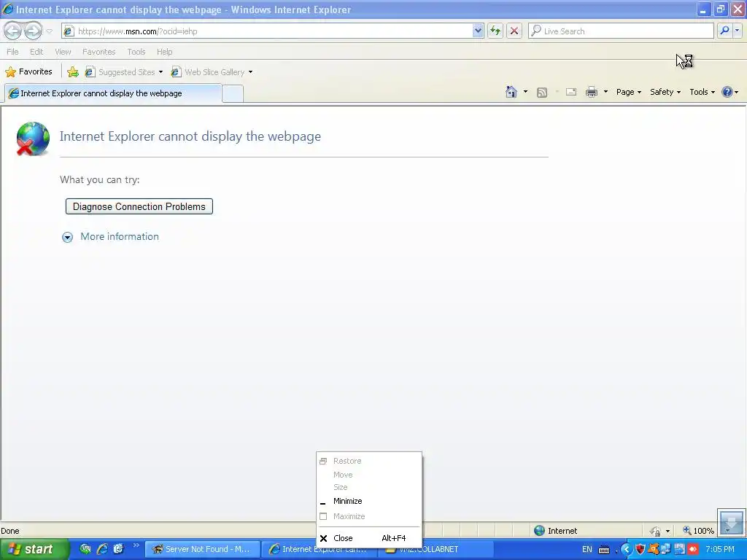Open the Web Slice Gallery link

click(208, 72)
